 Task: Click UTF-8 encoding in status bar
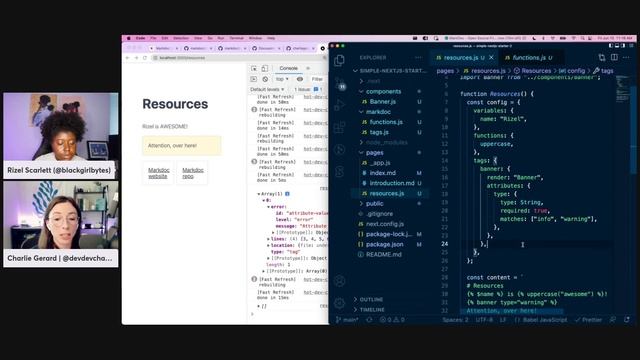(x=484, y=320)
